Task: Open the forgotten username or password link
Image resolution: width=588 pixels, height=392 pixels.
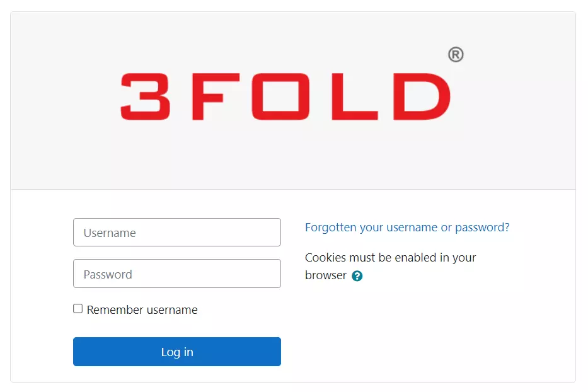Action: (x=407, y=228)
